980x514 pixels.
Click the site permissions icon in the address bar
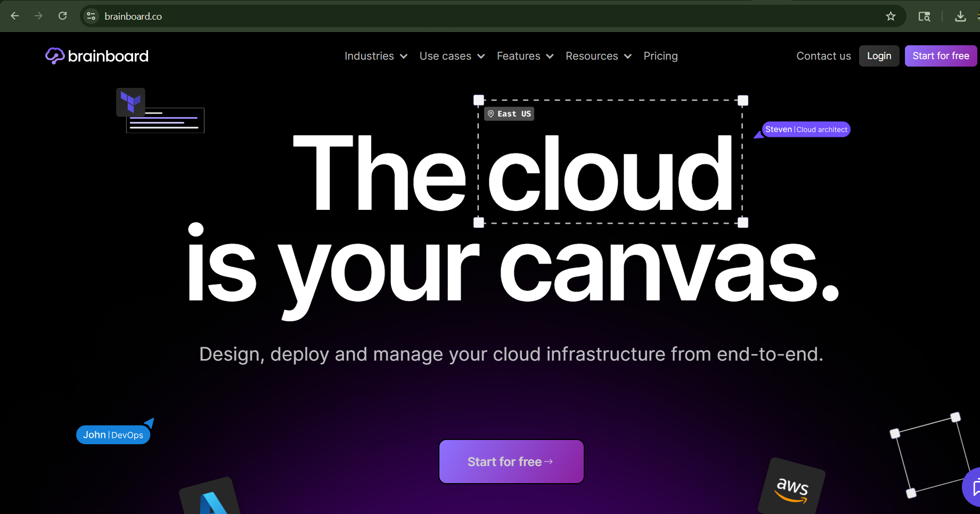click(91, 16)
